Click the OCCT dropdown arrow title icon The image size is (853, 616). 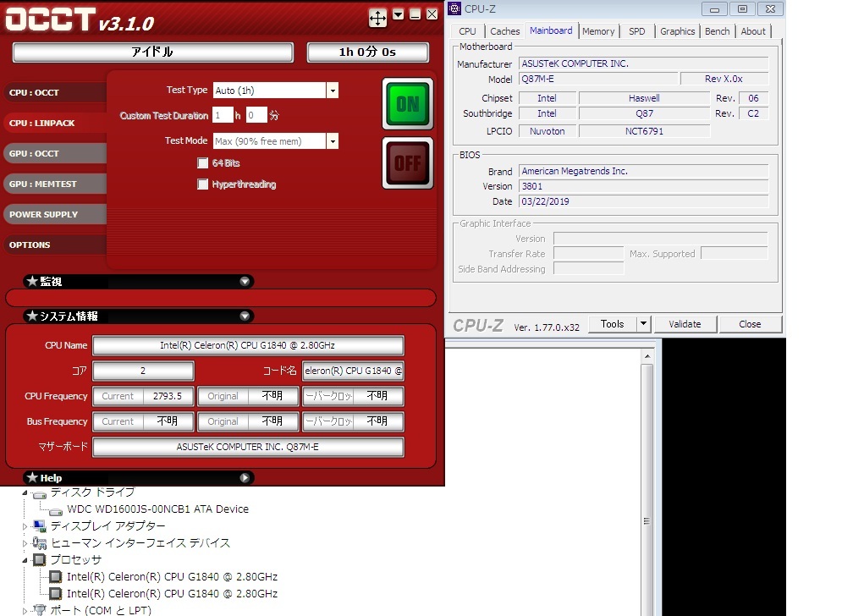pyautogui.click(x=399, y=14)
